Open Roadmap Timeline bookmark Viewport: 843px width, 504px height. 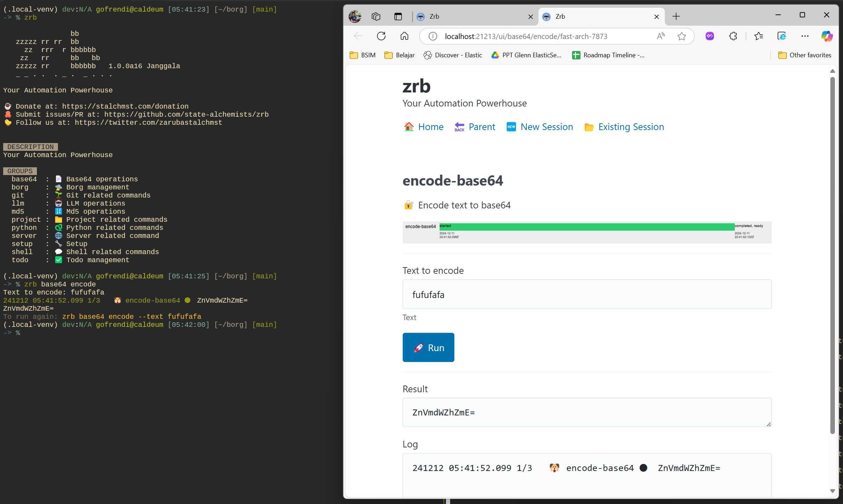coord(608,55)
